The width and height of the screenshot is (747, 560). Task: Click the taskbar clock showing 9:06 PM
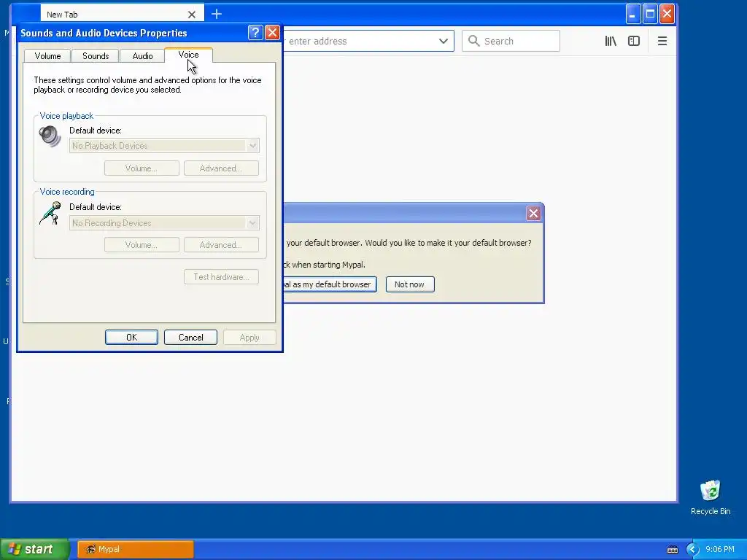click(720, 549)
